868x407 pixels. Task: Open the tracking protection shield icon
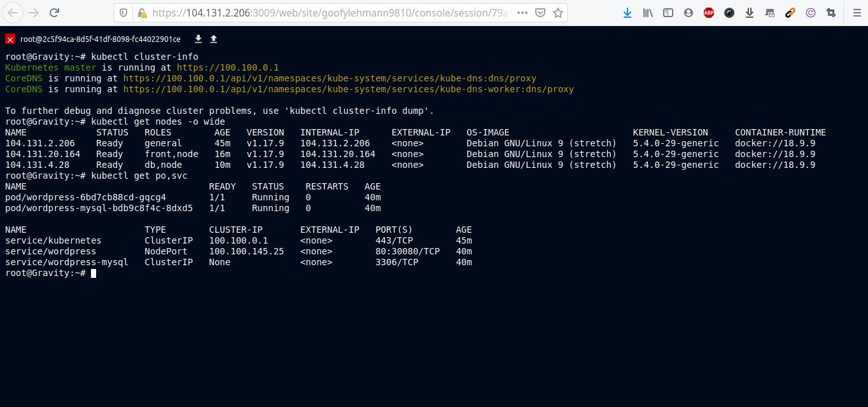pyautogui.click(x=125, y=13)
